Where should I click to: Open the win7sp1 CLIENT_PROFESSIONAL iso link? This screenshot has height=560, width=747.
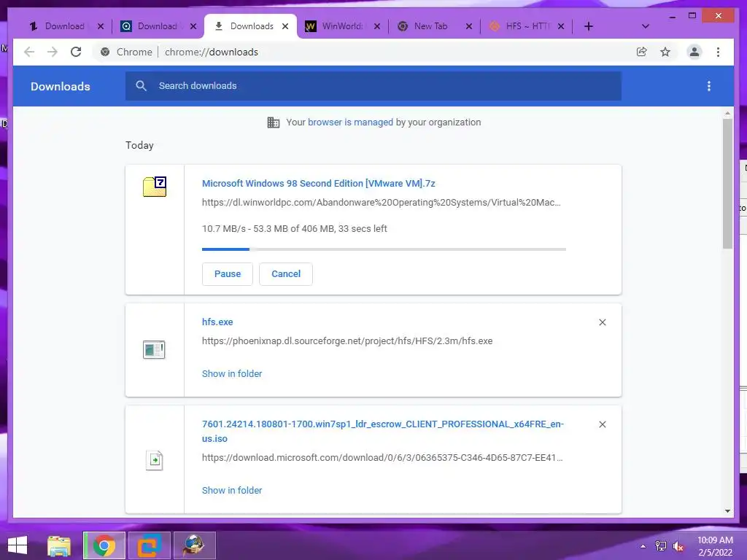click(382, 431)
